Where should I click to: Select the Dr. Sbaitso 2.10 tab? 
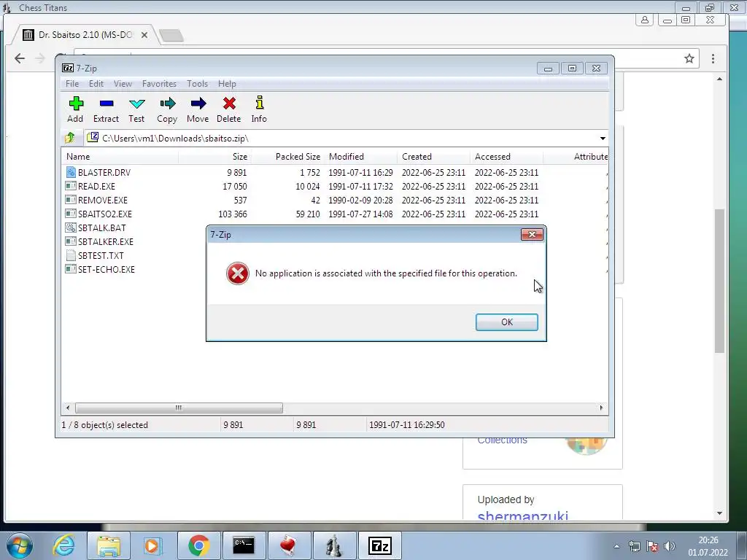tap(86, 35)
